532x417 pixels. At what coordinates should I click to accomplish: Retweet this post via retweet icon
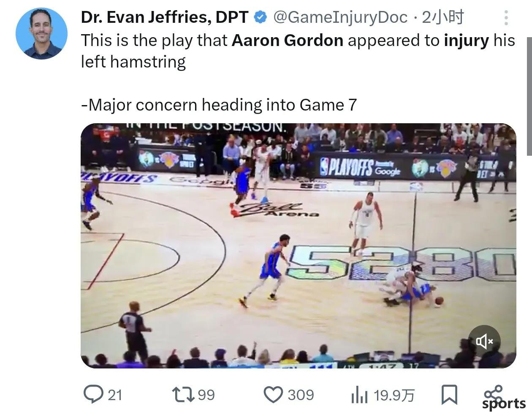tap(183, 395)
